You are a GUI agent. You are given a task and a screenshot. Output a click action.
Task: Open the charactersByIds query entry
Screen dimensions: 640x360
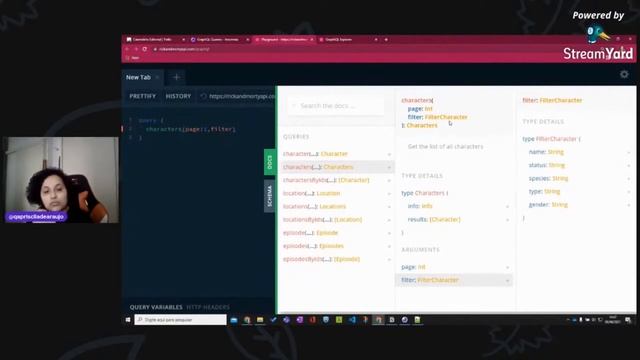point(326,180)
